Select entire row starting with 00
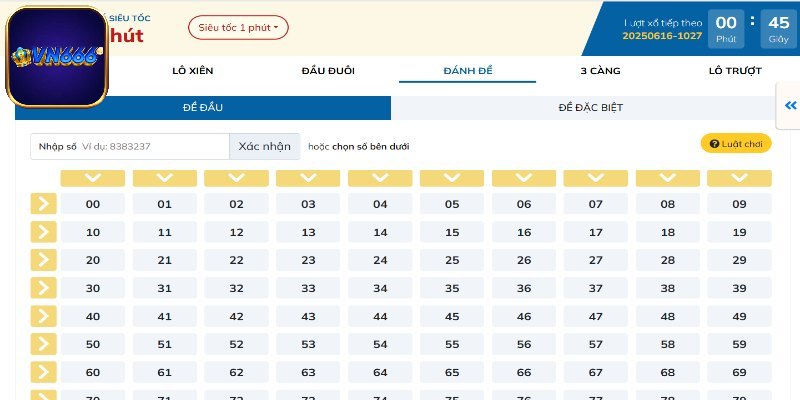Image resolution: width=800 pixels, height=400 pixels. (x=43, y=204)
